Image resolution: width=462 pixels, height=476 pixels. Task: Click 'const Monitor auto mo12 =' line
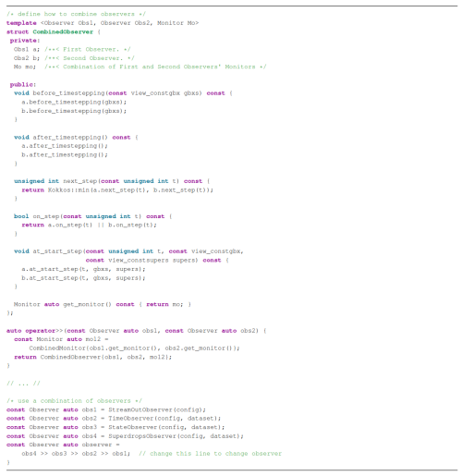click(61, 339)
